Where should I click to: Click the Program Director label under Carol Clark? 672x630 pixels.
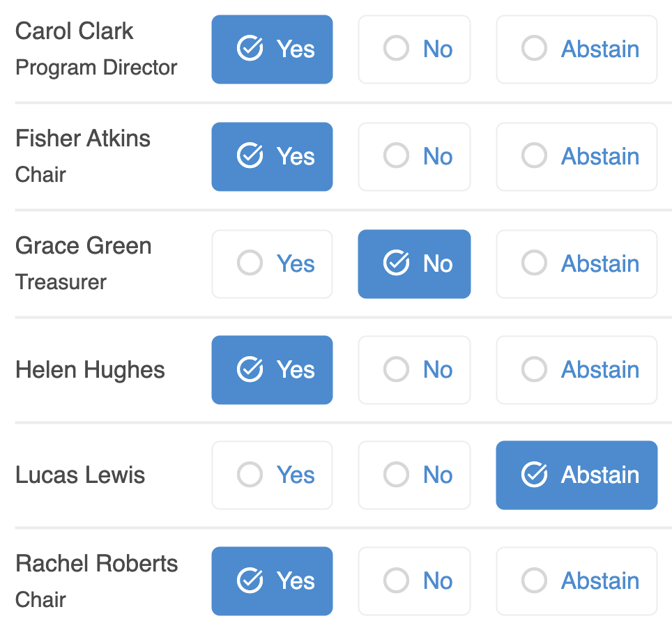[96, 67]
